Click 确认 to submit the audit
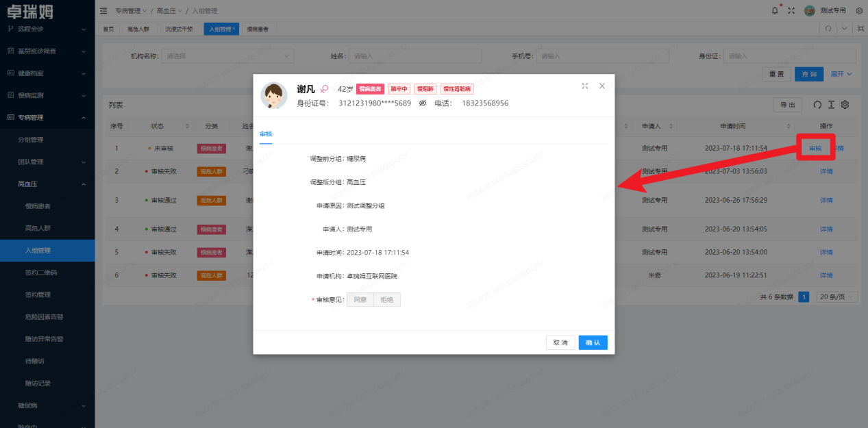868x428 pixels. tap(593, 342)
